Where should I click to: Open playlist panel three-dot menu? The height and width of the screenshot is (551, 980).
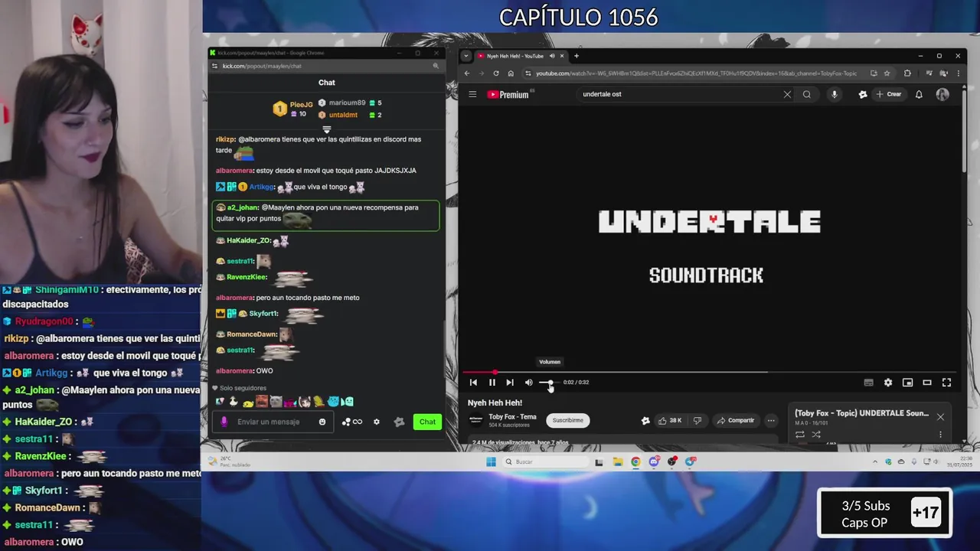pos(940,435)
